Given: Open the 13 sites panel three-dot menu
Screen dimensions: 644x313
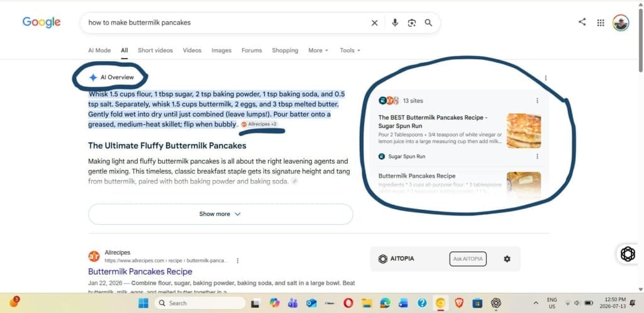Looking at the screenshot, I should coord(537,101).
